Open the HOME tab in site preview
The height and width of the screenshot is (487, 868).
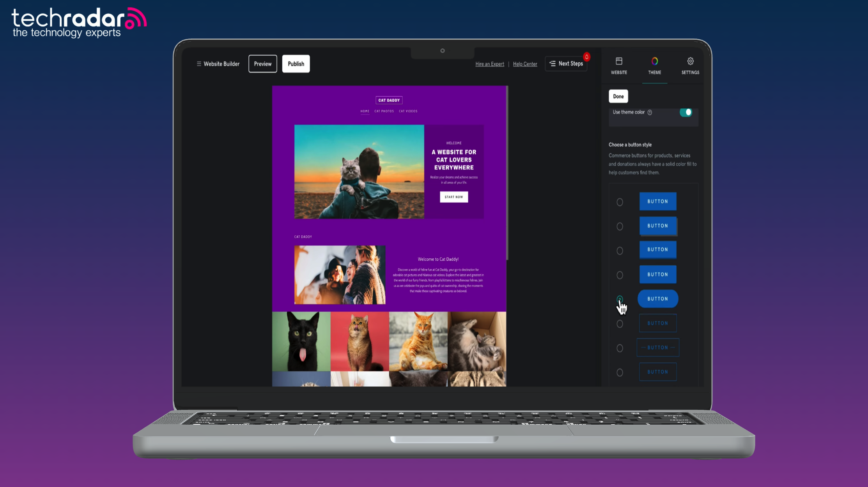coord(364,111)
